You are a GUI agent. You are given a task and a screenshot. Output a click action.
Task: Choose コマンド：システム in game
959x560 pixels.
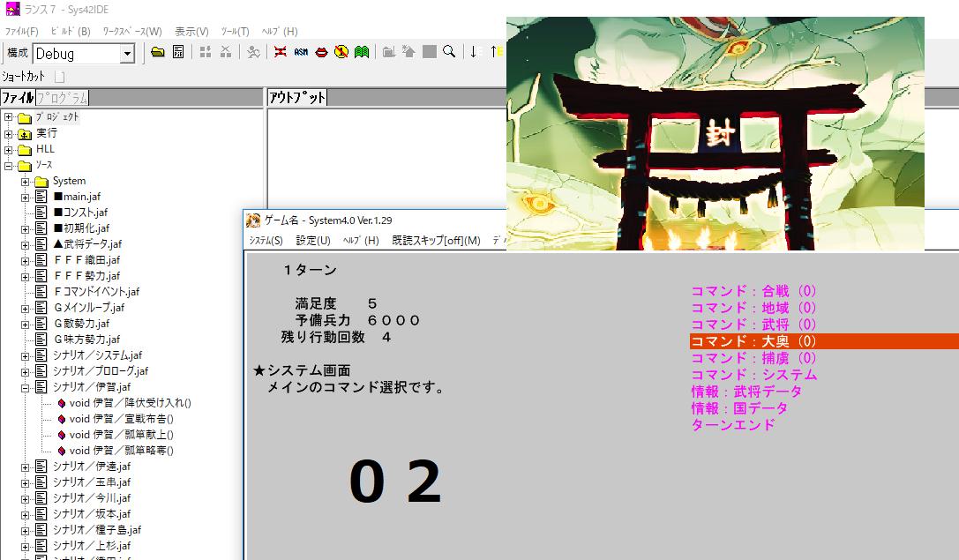(x=754, y=374)
